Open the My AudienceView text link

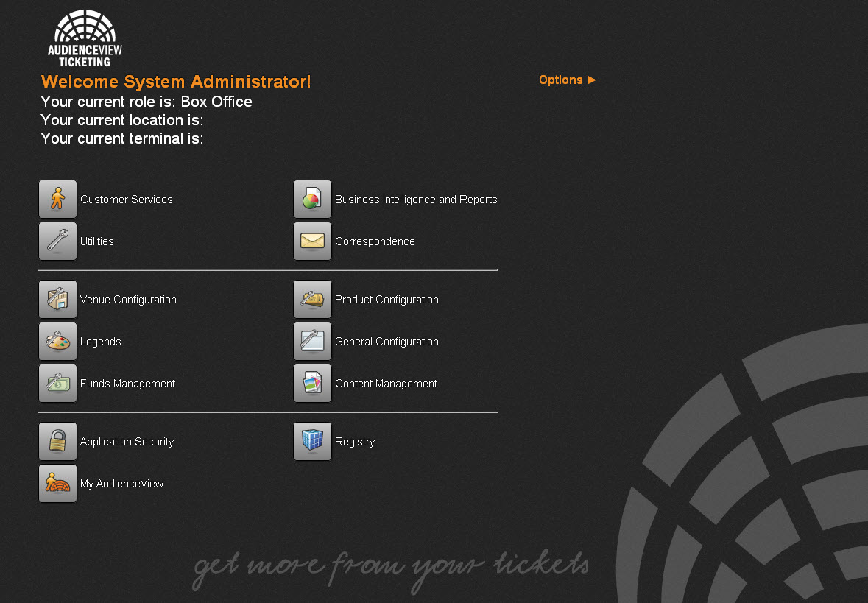point(121,484)
